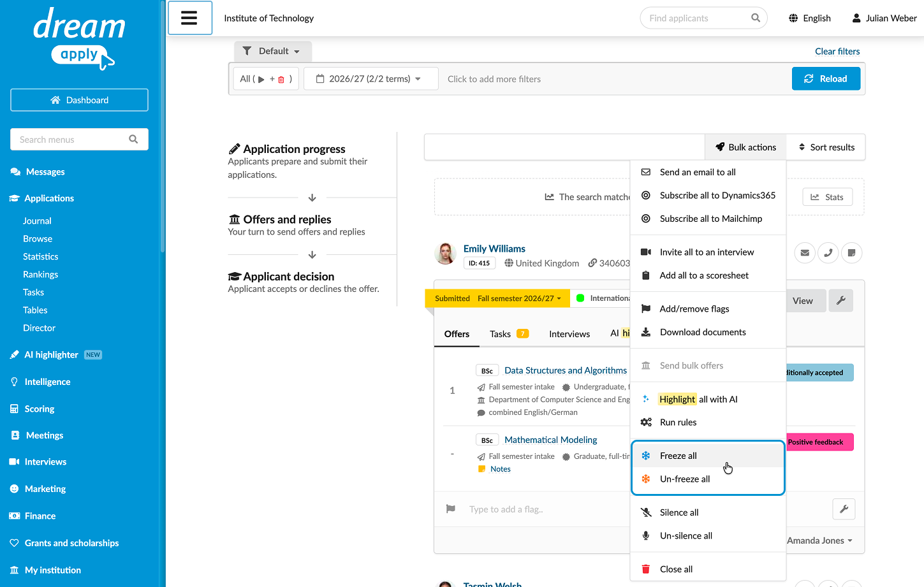Choose Un-silence all
924x587 pixels.
(708, 535)
